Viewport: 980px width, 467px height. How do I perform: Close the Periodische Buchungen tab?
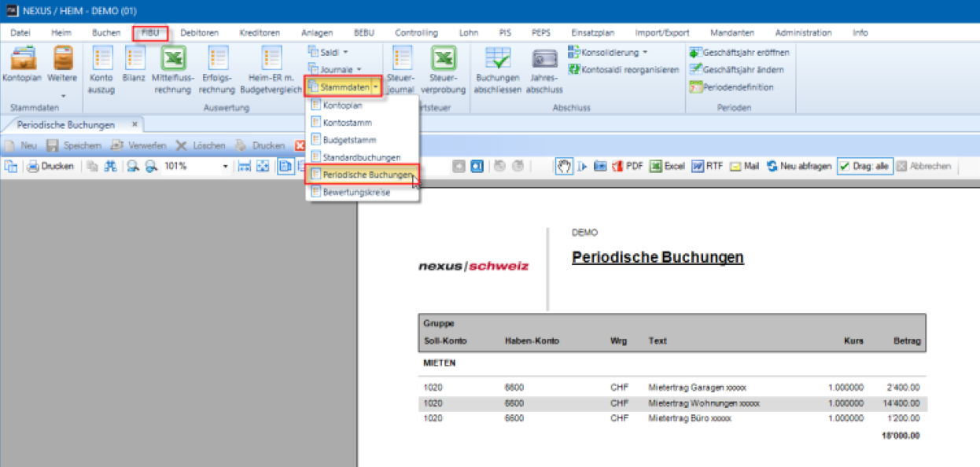(134, 124)
